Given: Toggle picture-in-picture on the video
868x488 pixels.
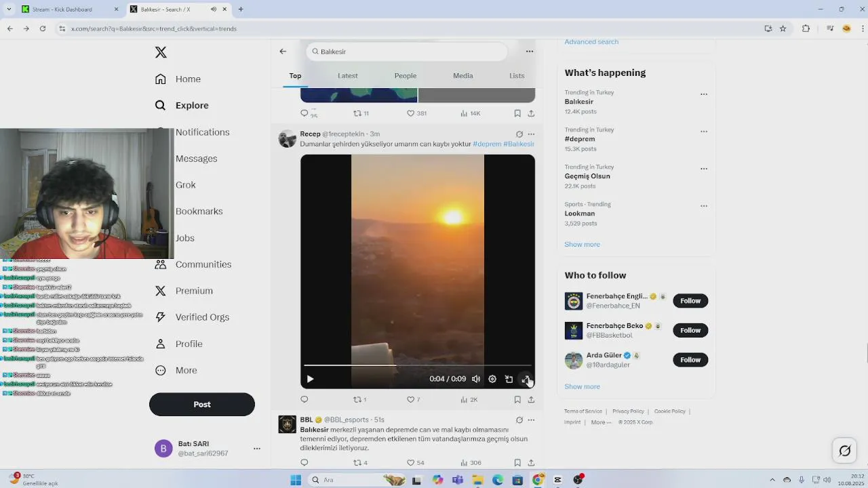Looking at the screenshot, I should click(x=509, y=379).
